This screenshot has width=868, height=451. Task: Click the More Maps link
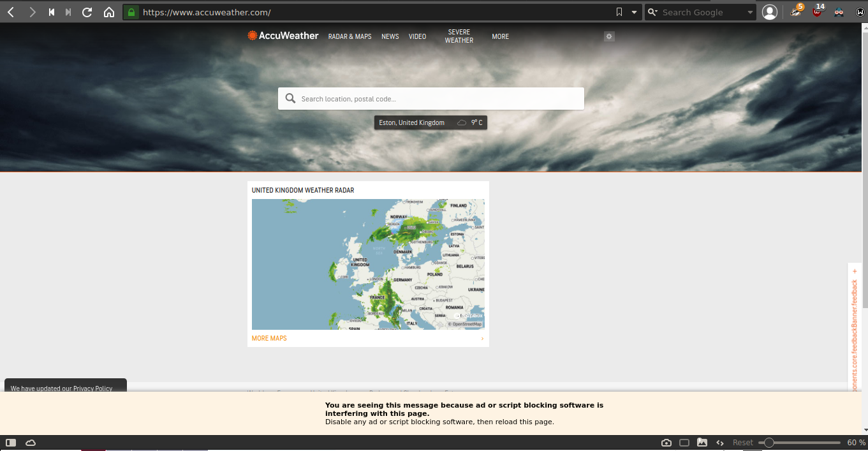click(x=269, y=338)
